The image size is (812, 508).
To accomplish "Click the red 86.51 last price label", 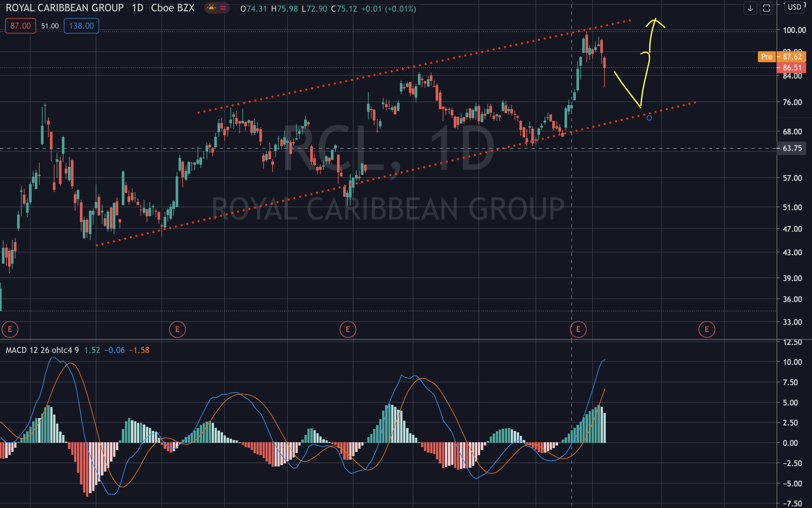I will 792,68.
